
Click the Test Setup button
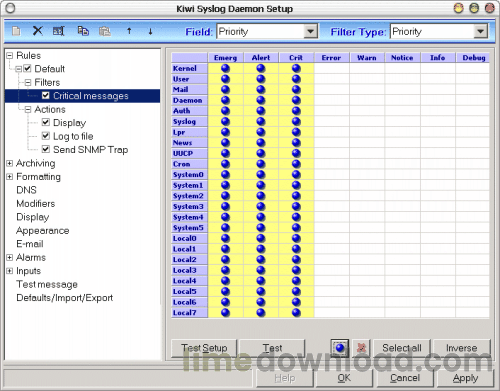204,348
